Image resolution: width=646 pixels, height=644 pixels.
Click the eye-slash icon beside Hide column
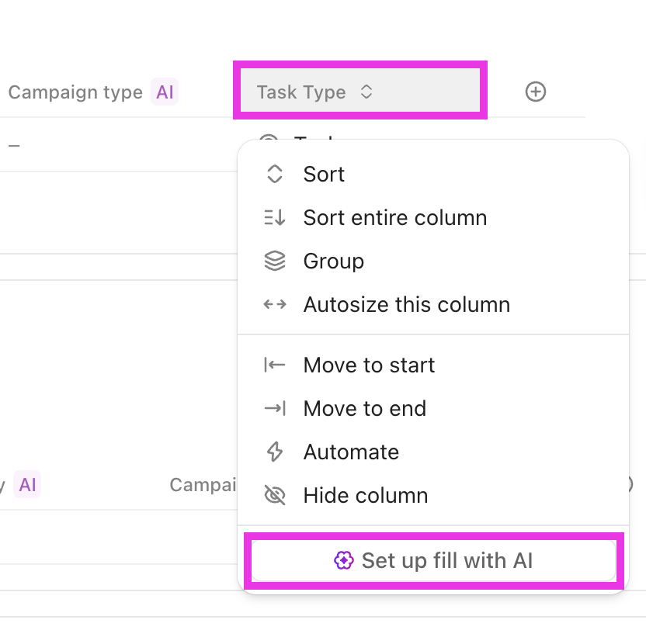[275, 495]
